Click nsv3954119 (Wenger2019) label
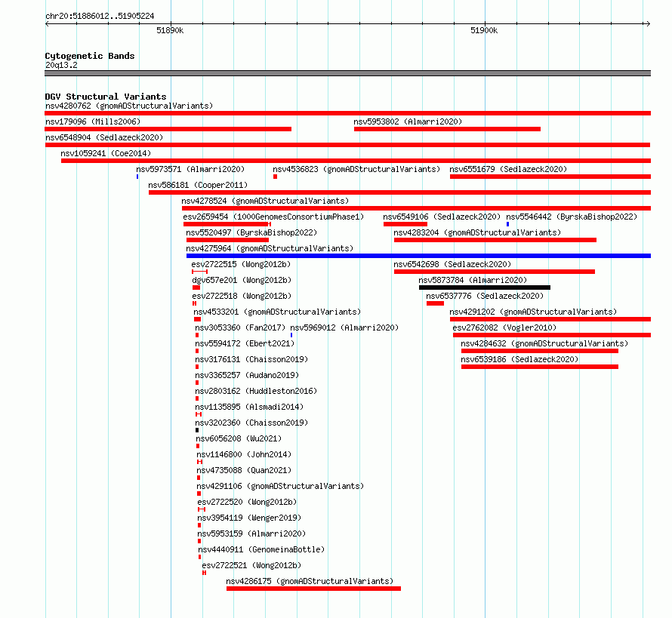This screenshot has width=672, height=618. [x=249, y=518]
